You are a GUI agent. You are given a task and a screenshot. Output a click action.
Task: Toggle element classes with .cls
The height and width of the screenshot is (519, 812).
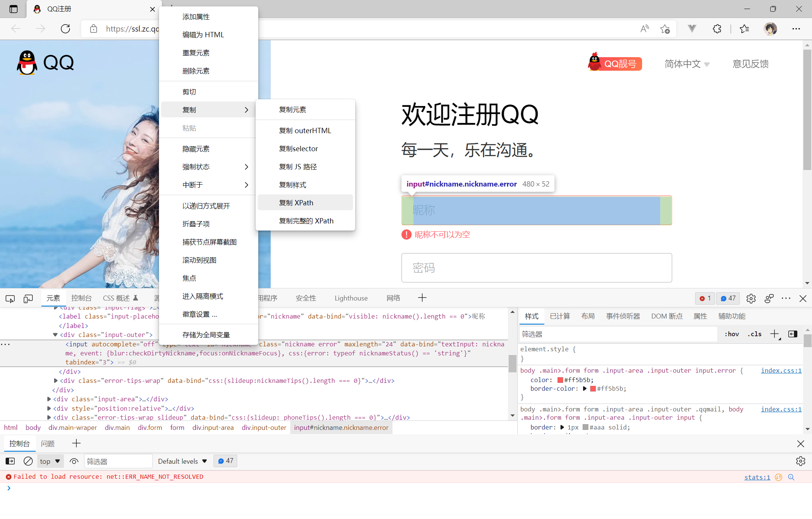click(x=754, y=334)
